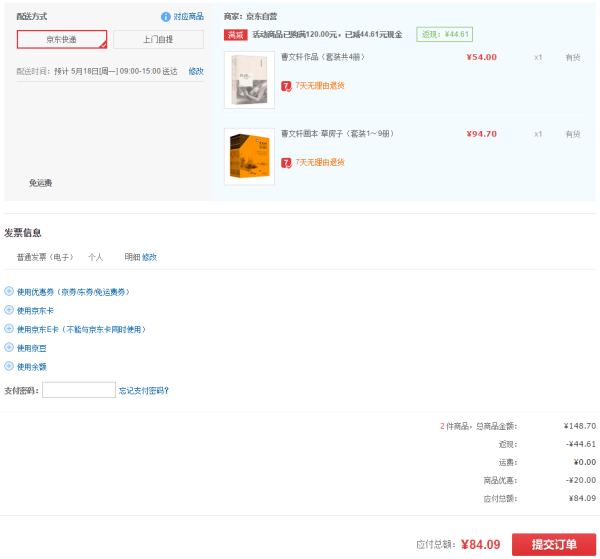Expand 使用余额 plus icon
The width and height of the screenshot is (600, 559).
pyautogui.click(x=9, y=366)
